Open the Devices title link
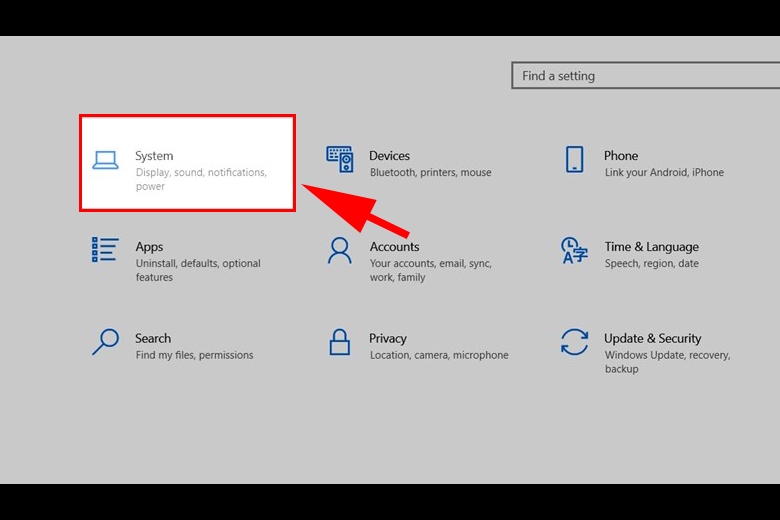Image resolution: width=780 pixels, height=520 pixels. tap(390, 156)
